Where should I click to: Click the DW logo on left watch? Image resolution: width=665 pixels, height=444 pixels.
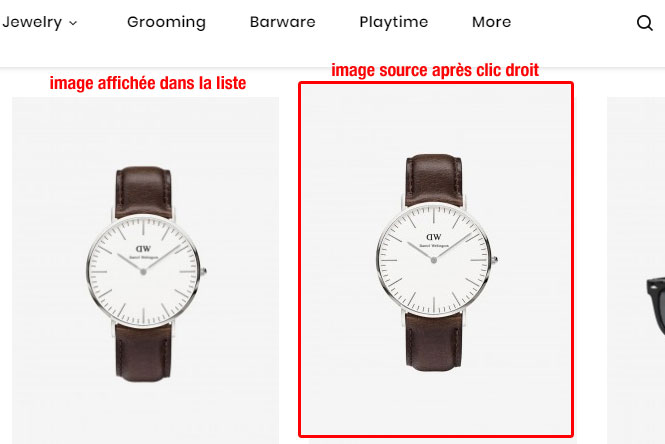(x=143, y=249)
